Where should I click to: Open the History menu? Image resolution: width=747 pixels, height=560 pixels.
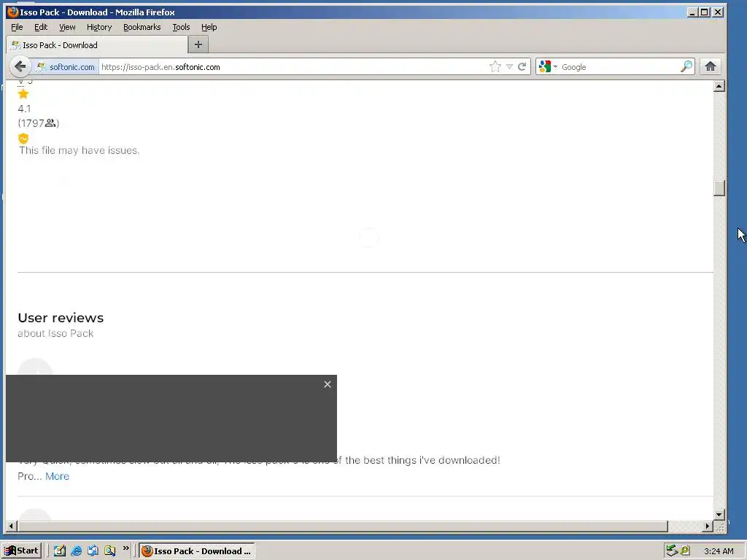[99, 27]
